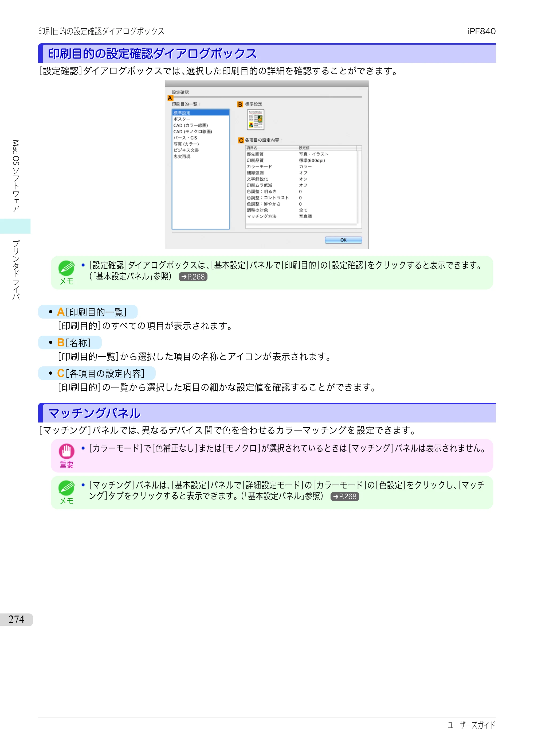Click the iPF840 header text

click(x=481, y=31)
